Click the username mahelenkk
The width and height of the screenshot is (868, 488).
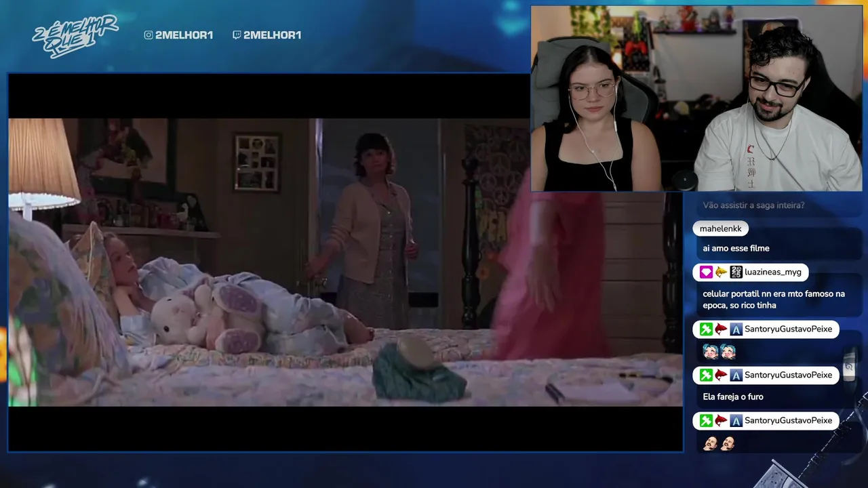(x=720, y=229)
